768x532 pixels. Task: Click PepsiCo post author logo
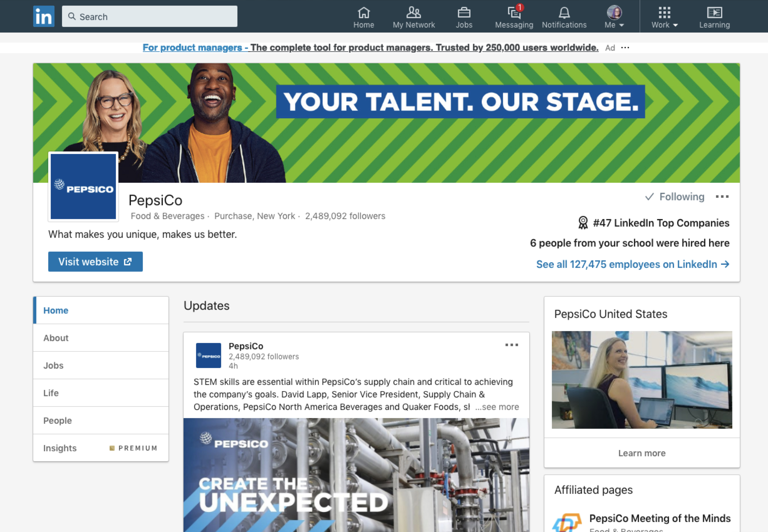(209, 355)
